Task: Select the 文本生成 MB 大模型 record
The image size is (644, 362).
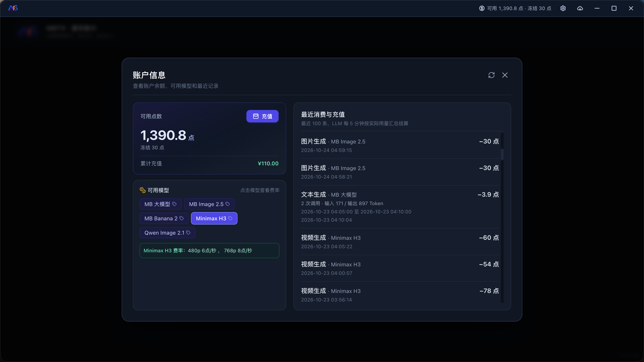Action: (x=400, y=207)
